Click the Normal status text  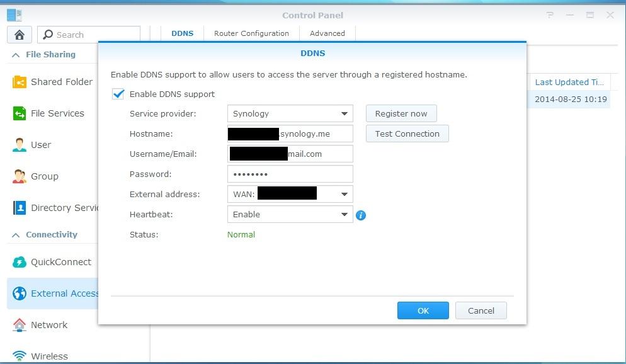(x=241, y=235)
